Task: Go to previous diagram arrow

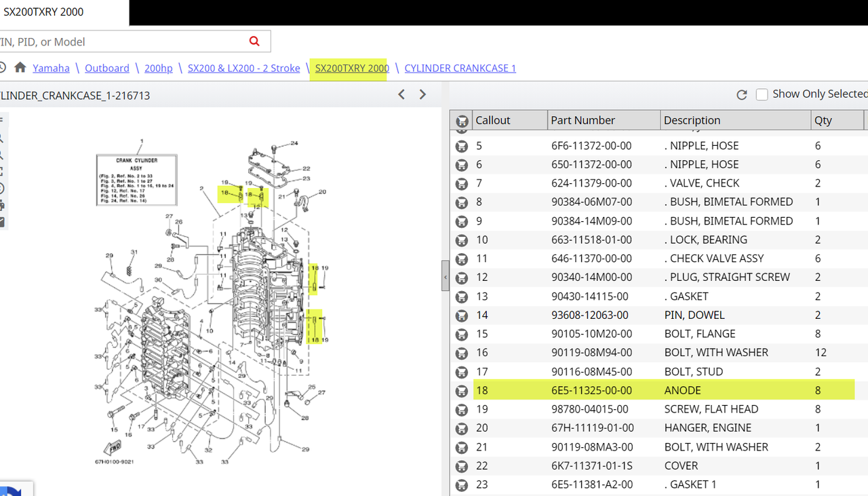Action: tap(401, 94)
